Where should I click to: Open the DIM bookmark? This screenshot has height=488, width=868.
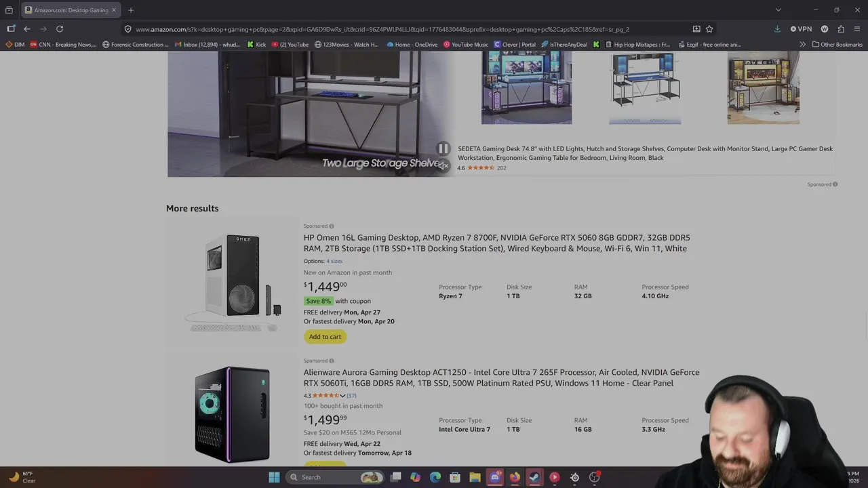point(15,45)
